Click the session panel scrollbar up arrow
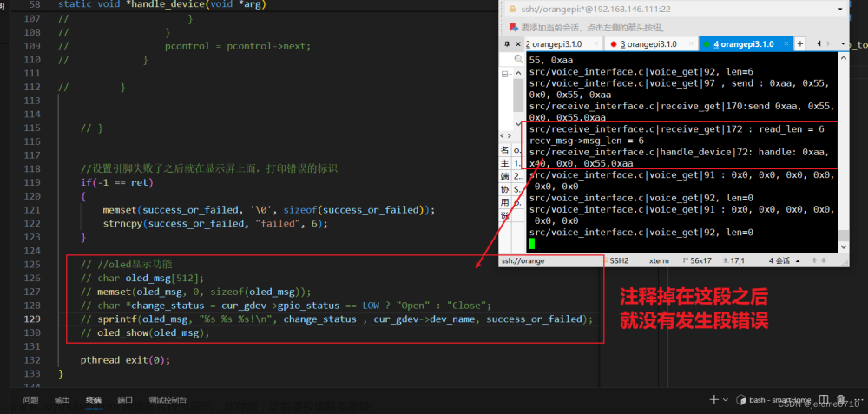This screenshot has height=414, width=868. coord(518,74)
